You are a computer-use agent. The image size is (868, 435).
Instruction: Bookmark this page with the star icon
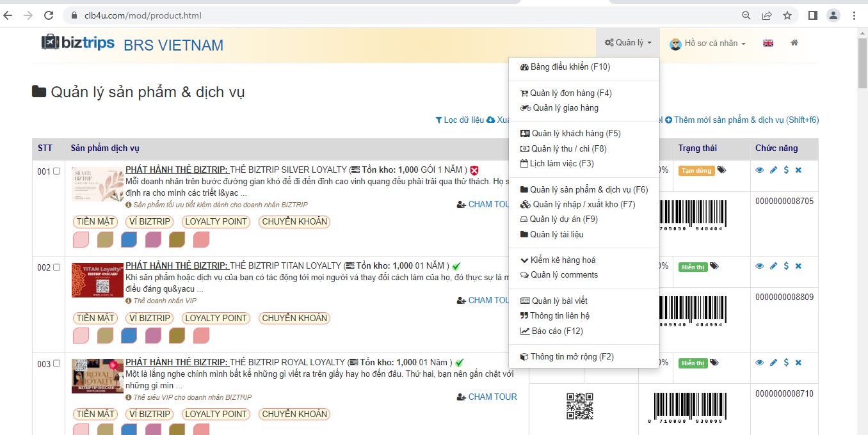[787, 15]
